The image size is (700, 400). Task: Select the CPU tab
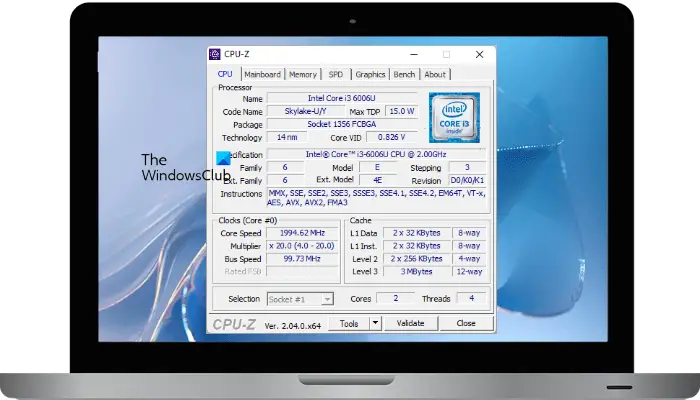click(x=225, y=74)
